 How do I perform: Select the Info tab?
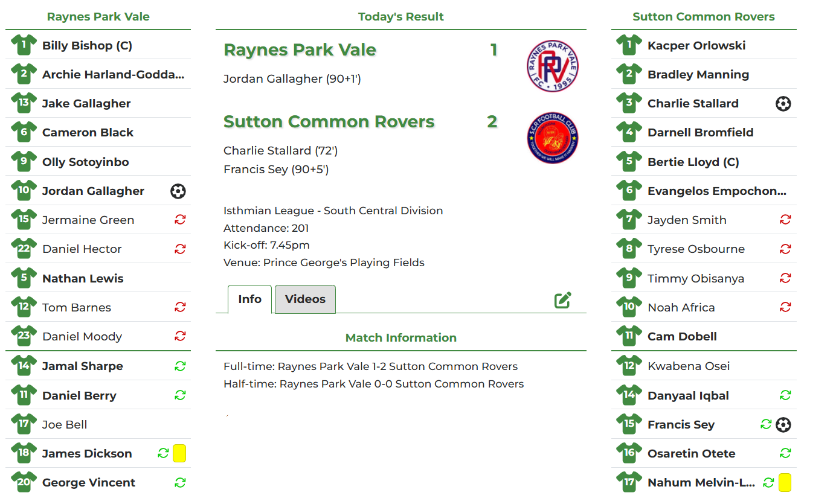tap(249, 299)
